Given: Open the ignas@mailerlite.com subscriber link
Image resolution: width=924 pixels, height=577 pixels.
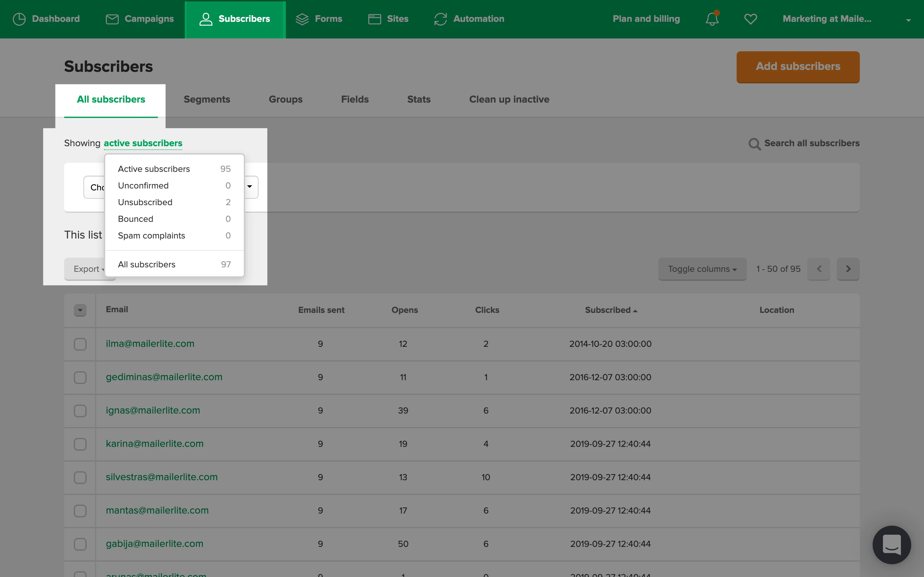Looking at the screenshot, I should point(153,410).
